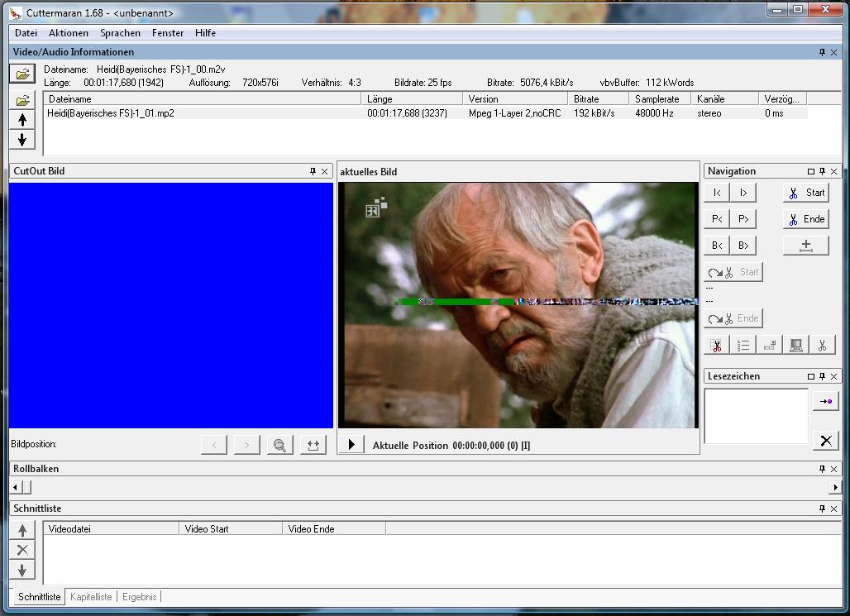Pin the Navigation panel
The width and height of the screenshot is (850, 616).
click(x=823, y=171)
